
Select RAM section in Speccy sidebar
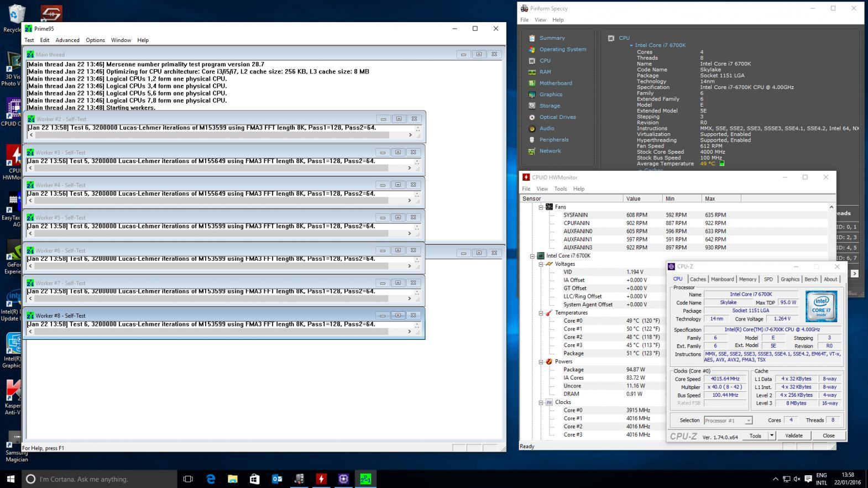tap(545, 72)
